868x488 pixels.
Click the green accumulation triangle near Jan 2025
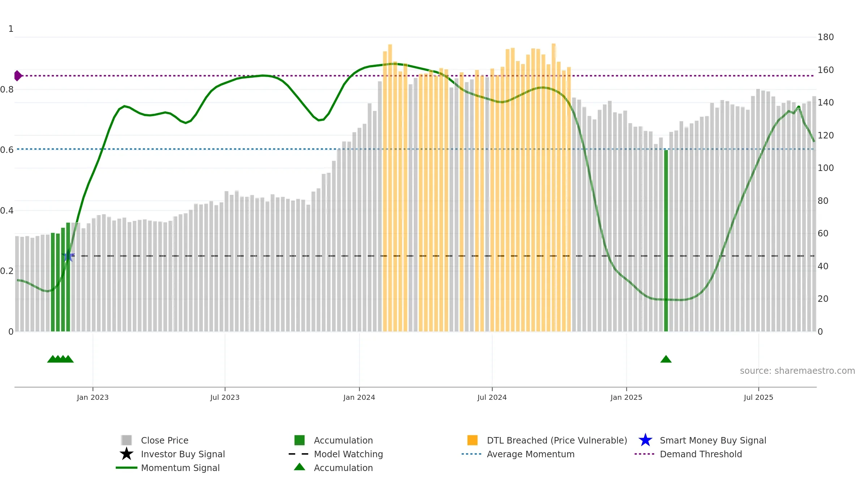tap(666, 359)
